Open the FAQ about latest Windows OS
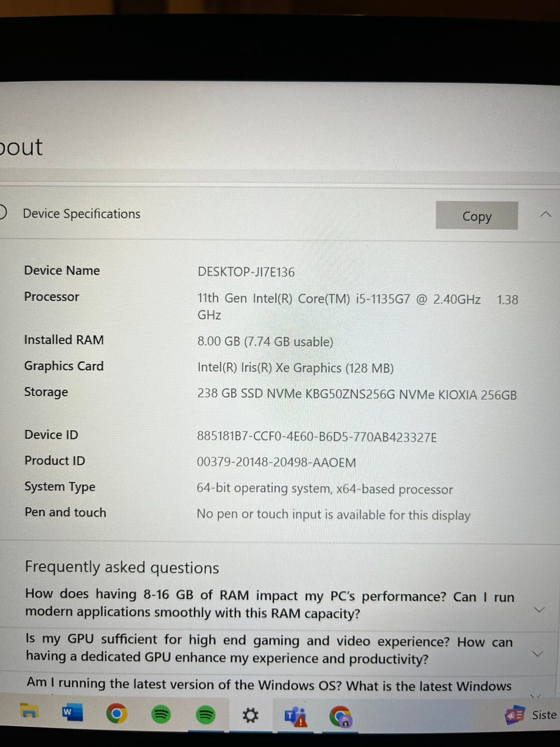This screenshot has width=560, height=747. 269,685
